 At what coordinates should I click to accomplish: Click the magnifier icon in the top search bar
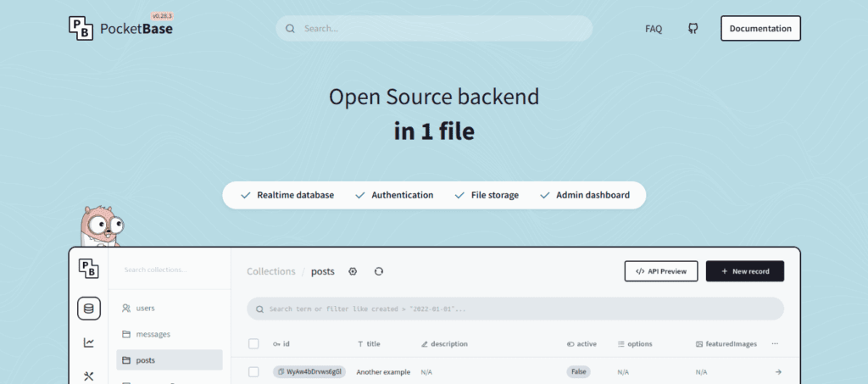290,29
